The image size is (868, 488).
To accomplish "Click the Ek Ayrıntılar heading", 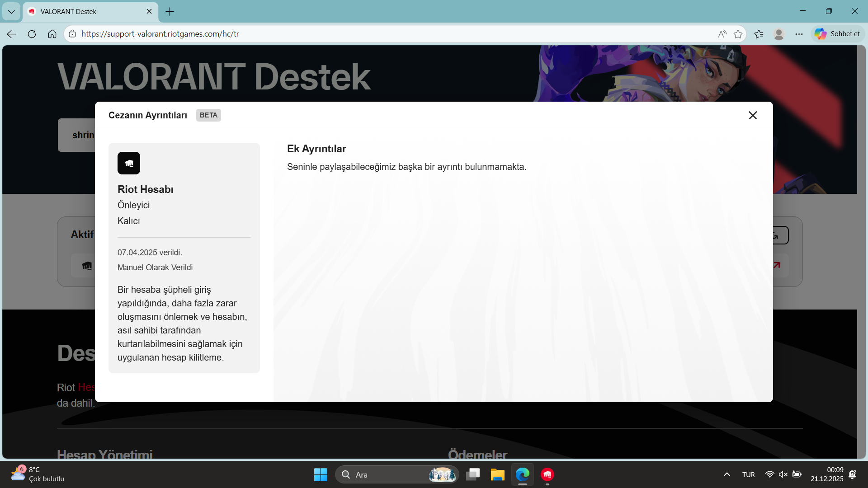I will click(316, 149).
